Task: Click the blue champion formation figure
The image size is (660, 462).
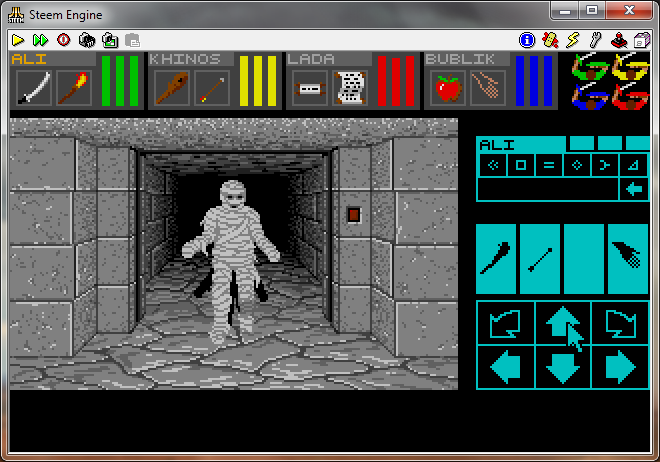Action: (590, 97)
